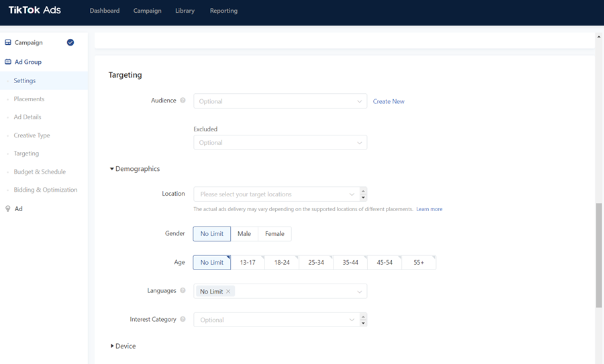The image size is (604, 364).
Task: Click the Ad Group sidebar icon
Action: click(7, 62)
